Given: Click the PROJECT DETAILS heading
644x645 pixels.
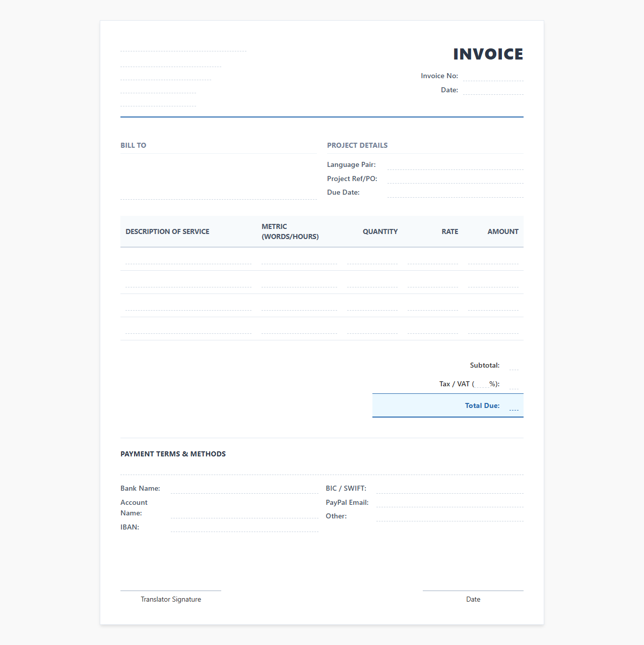Looking at the screenshot, I should pos(357,145).
